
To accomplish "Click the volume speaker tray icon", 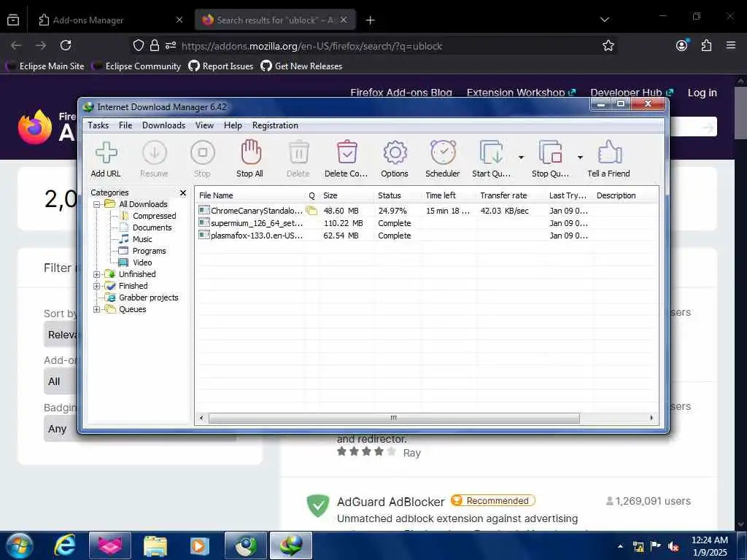I will tap(673, 547).
